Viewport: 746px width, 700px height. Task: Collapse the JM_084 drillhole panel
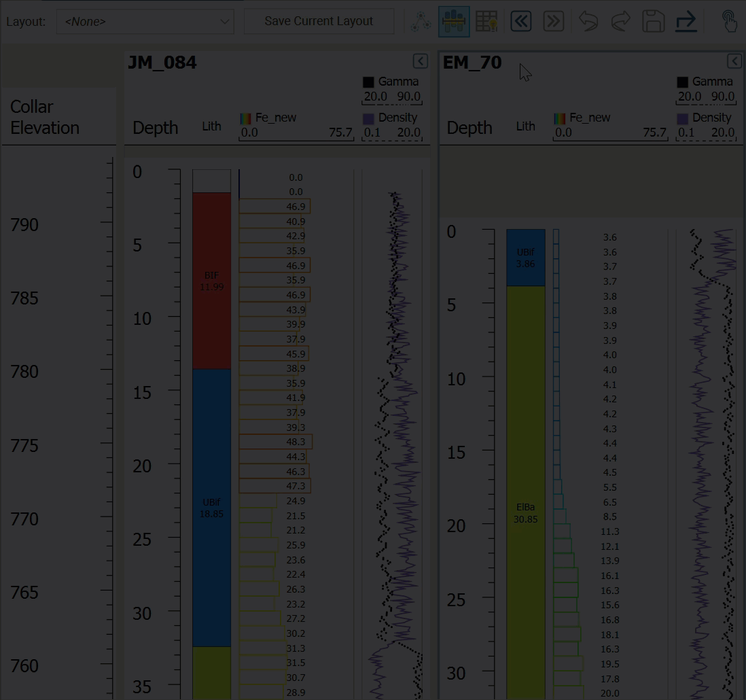pos(421,62)
